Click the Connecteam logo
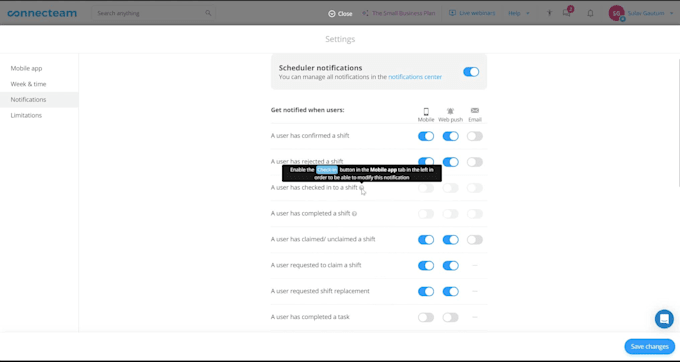 point(42,13)
